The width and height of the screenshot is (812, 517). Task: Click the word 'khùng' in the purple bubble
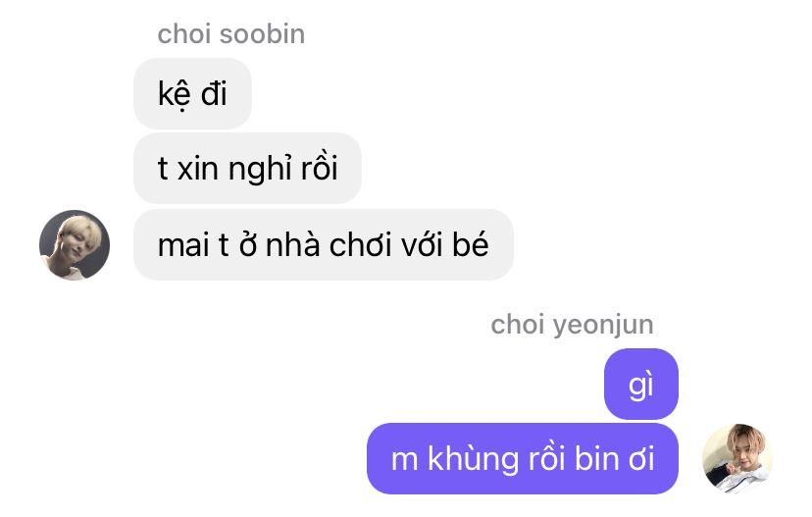473,460
